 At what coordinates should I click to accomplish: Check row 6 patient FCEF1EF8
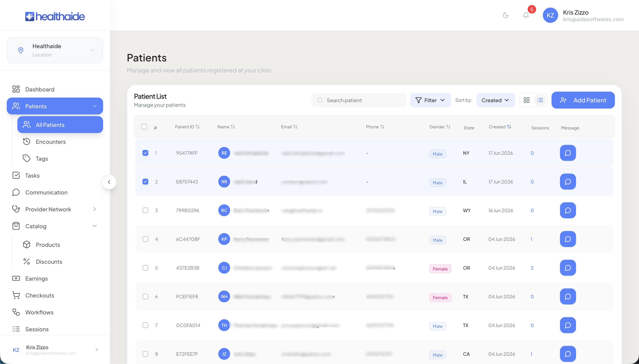(x=145, y=296)
